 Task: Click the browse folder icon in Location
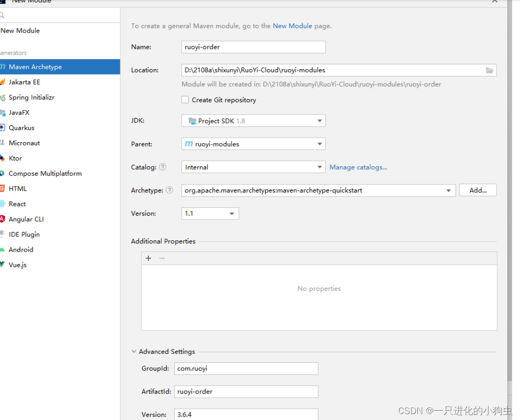tap(489, 71)
